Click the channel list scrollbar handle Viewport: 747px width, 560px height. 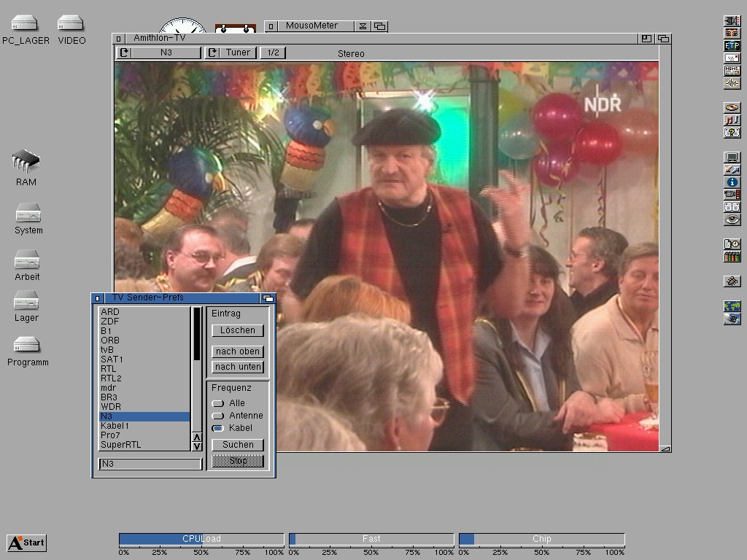pos(196,334)
